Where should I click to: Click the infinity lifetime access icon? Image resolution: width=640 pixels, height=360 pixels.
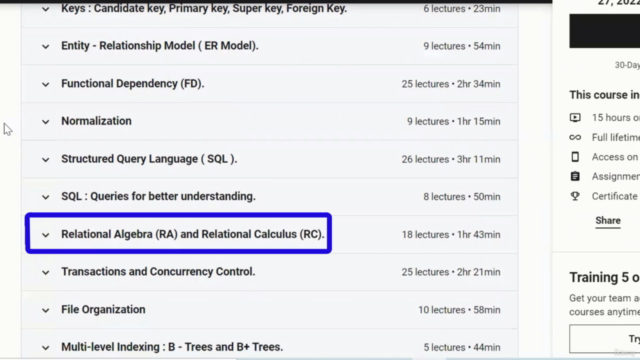coord(575,137)
